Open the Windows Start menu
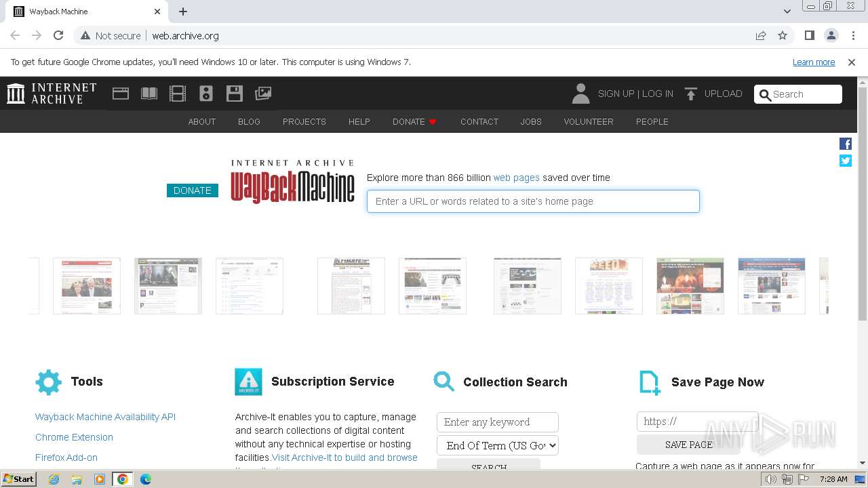The width and height of the screenshot is (868, 488). pos(20,479)
